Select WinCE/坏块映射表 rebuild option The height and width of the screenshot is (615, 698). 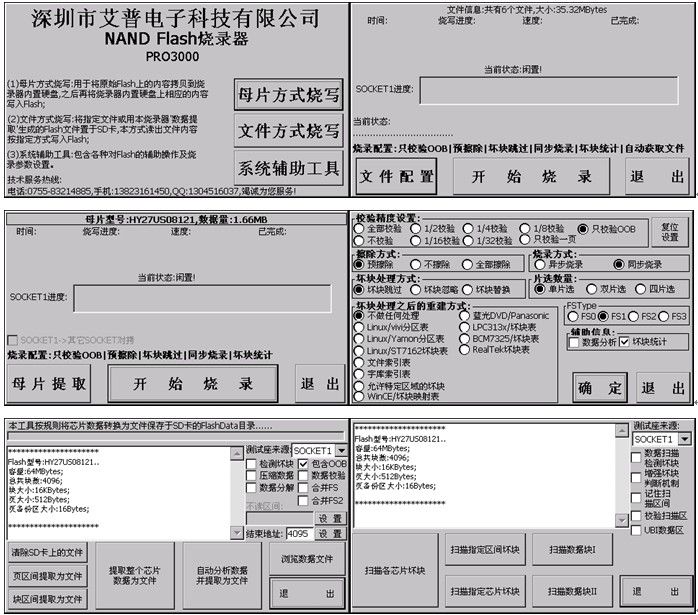point(359,396)
